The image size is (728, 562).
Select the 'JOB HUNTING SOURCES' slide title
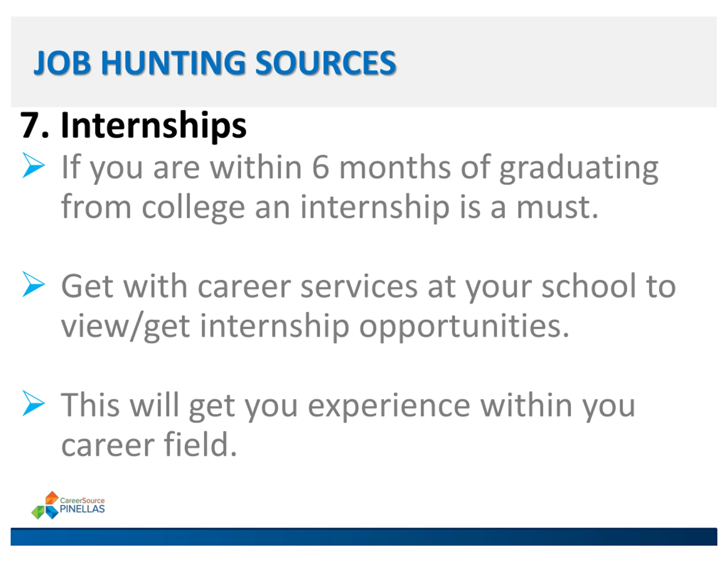point(215,63)
